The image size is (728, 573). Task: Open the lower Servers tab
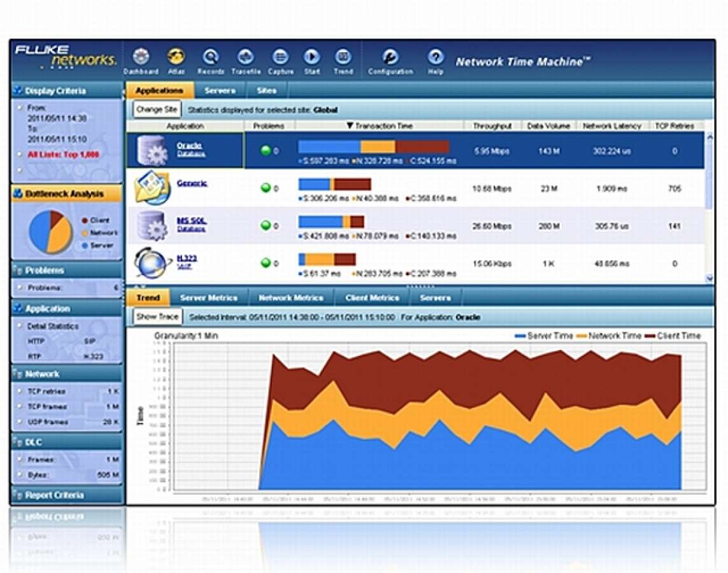coord(435,298)
